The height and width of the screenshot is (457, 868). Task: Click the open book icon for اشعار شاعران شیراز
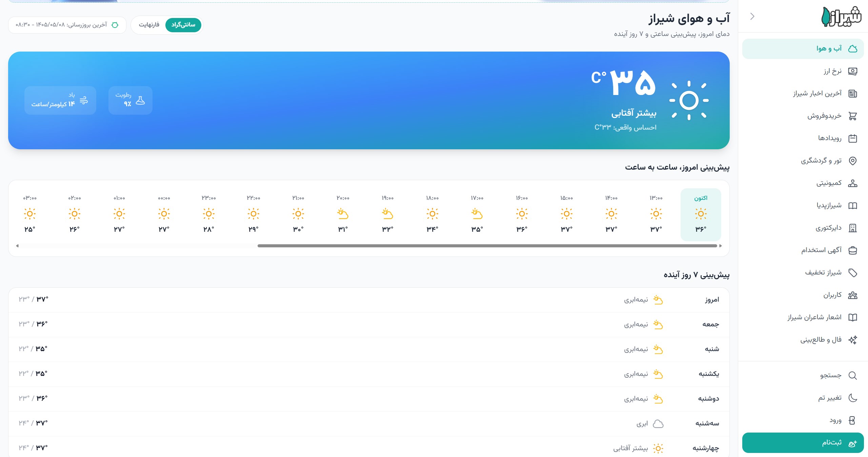coord(852,318)
